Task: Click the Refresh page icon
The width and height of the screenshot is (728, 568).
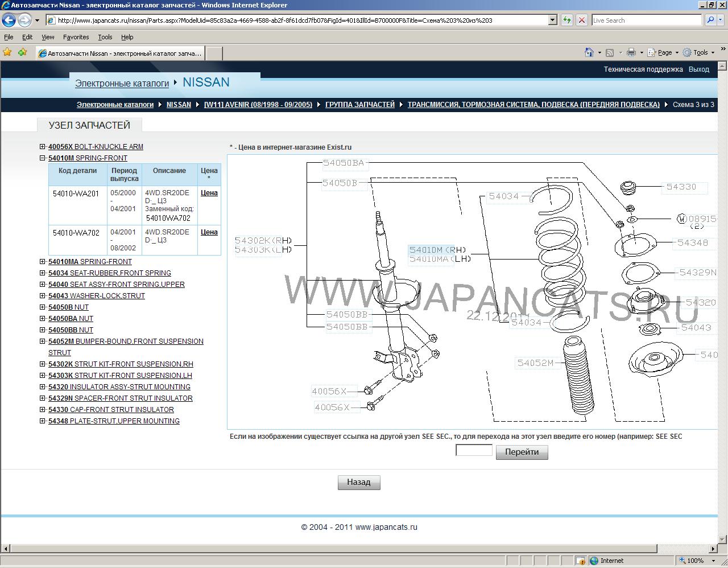Action: tap(566, 20)
